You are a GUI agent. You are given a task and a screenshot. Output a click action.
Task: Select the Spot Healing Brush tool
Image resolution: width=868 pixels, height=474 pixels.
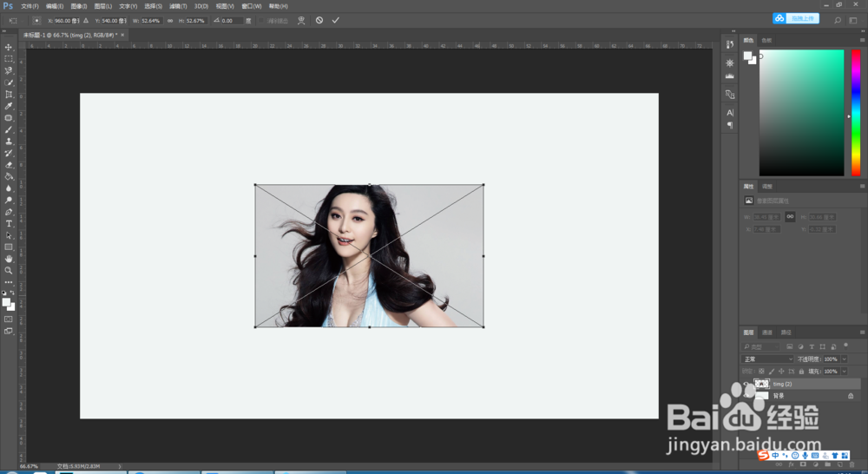tap(9, 118)
